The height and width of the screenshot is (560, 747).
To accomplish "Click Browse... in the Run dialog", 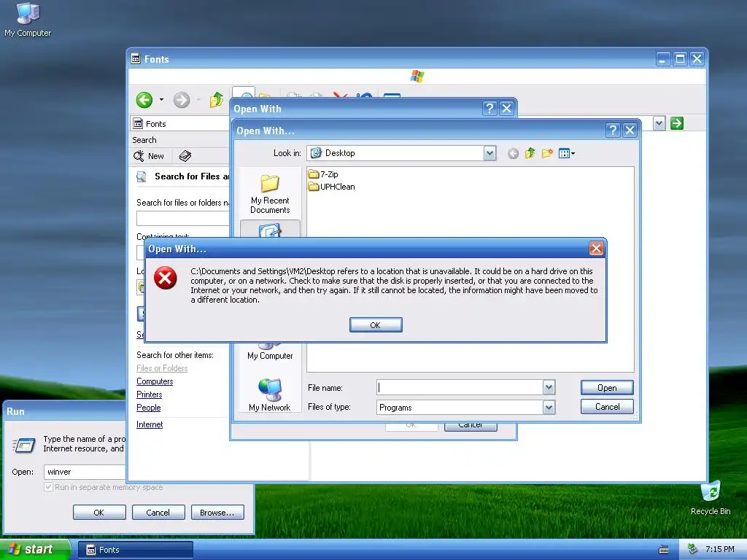I will [x=217, y=513].
